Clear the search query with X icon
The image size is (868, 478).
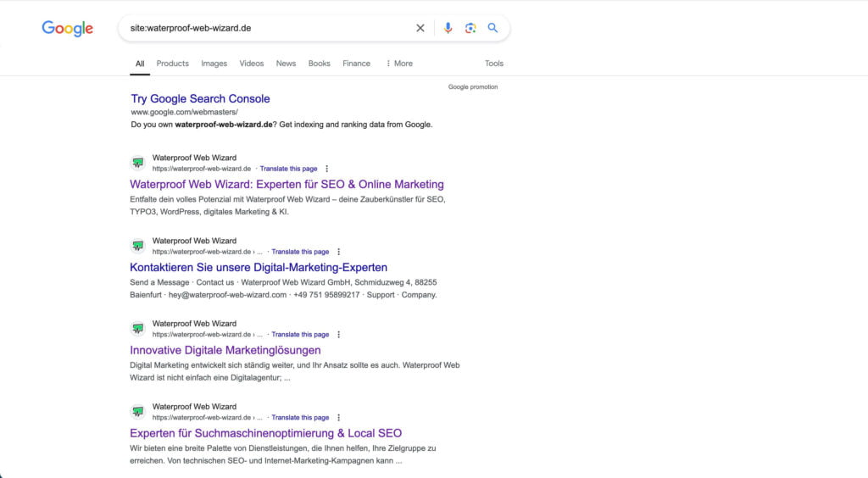point(420,28)
